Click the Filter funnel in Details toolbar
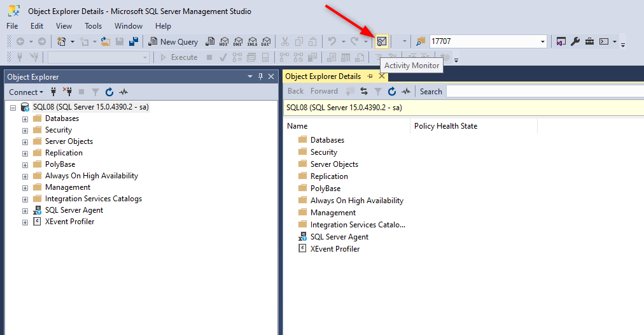Viewport: 644px width, 335px height. (378, 92)
